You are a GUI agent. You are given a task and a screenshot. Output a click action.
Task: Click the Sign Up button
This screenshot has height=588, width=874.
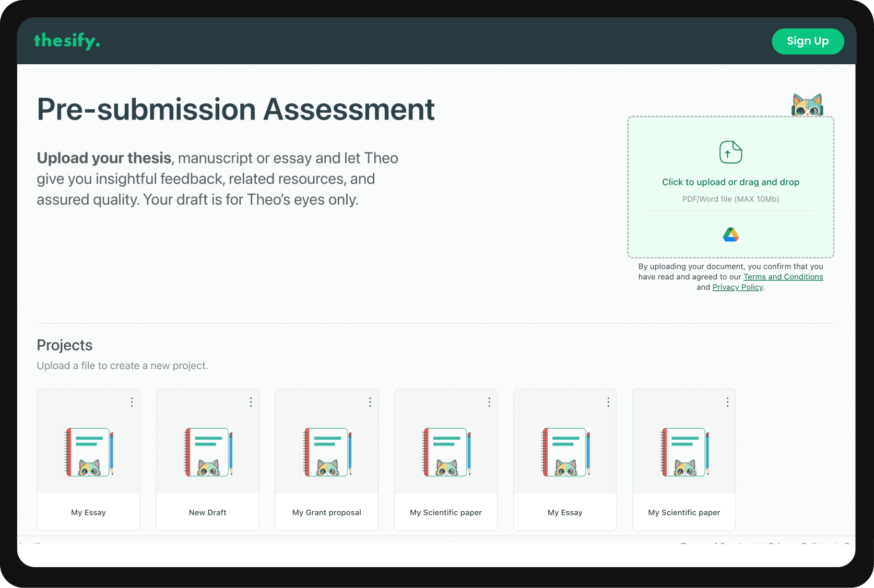click(x=808, y=41)
